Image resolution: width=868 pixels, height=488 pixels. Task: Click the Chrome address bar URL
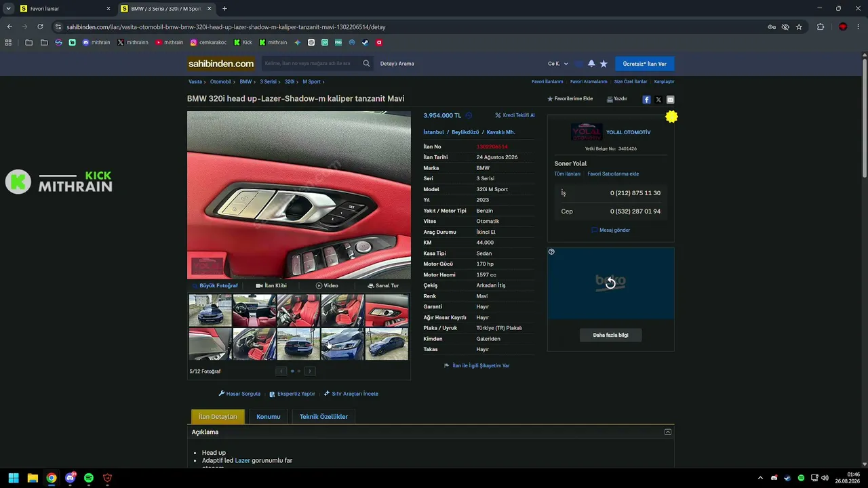point(226,27)
